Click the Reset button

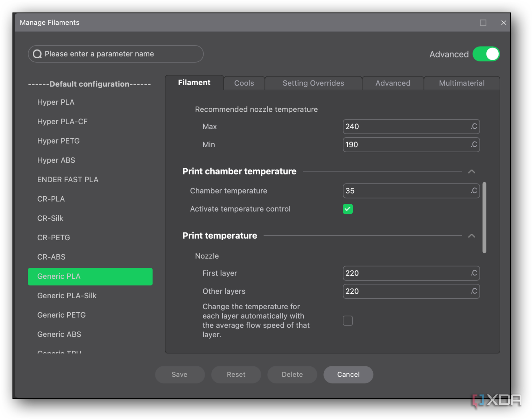pos(236,374)
